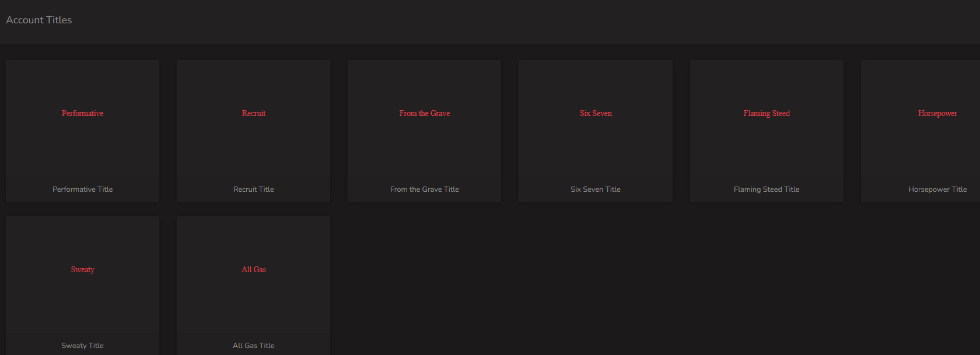This screenshot has height=355, width=980.
Task: Open the All Gas title preview
Action: [x=253, y=275]
